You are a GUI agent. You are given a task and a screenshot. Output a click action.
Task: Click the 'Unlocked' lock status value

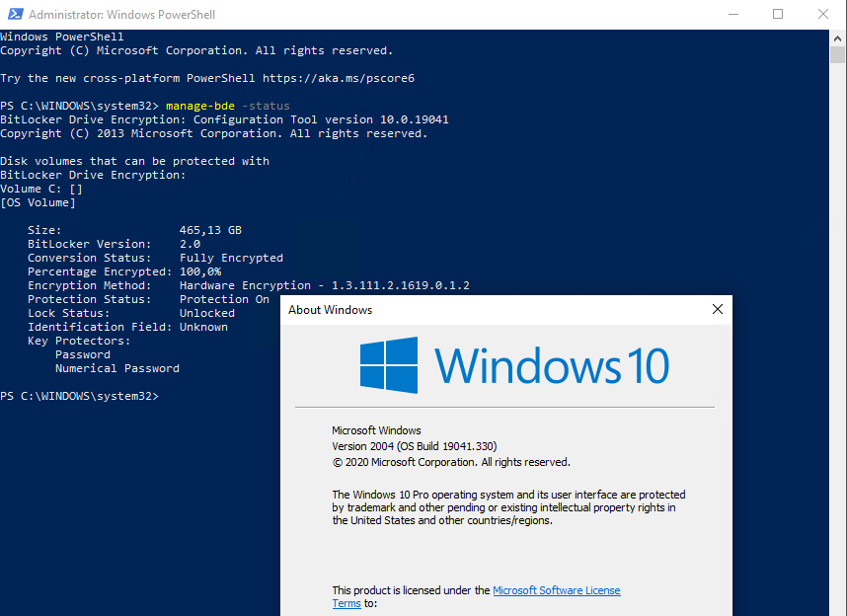pos(207,313)
